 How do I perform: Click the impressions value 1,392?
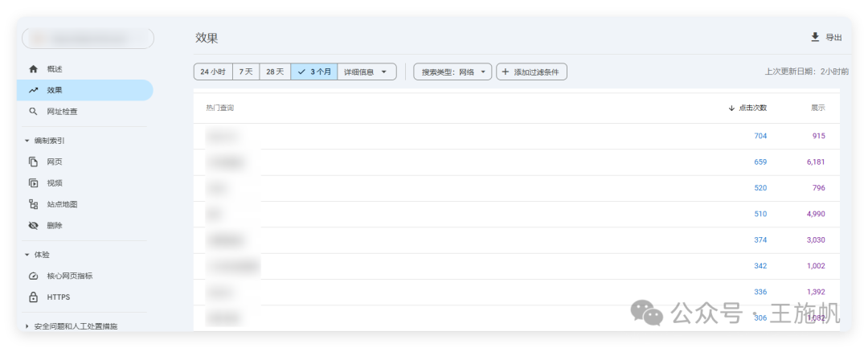click(816, 292)
